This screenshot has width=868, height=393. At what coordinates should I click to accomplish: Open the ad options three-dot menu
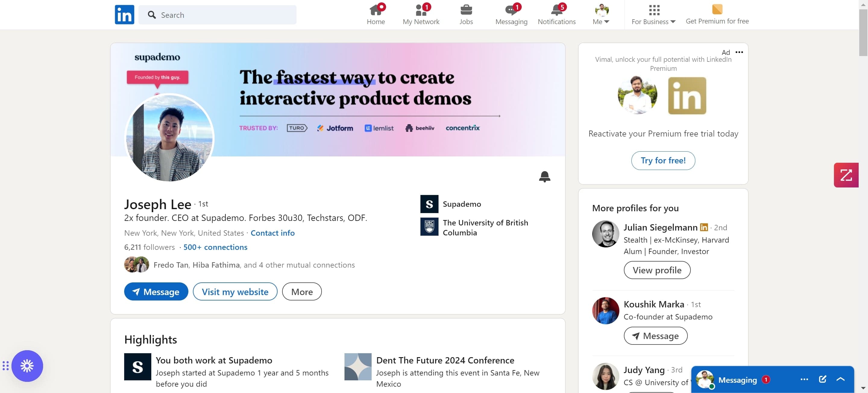tap(739, 52)
